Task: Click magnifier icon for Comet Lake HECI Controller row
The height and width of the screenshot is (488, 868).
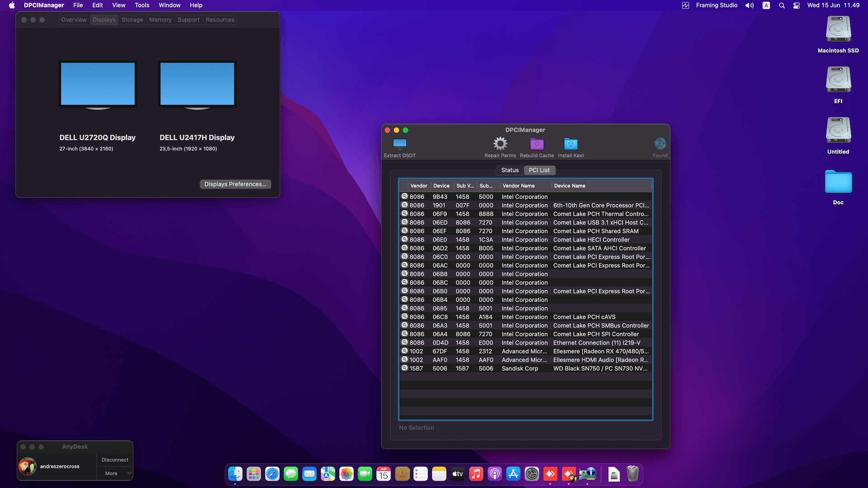Action: pos(405,239)
